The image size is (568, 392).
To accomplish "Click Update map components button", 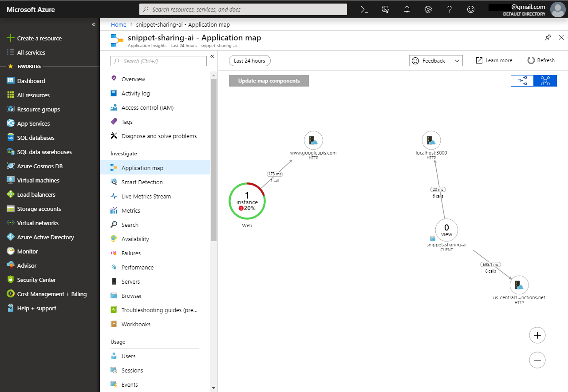I will 269,81.
